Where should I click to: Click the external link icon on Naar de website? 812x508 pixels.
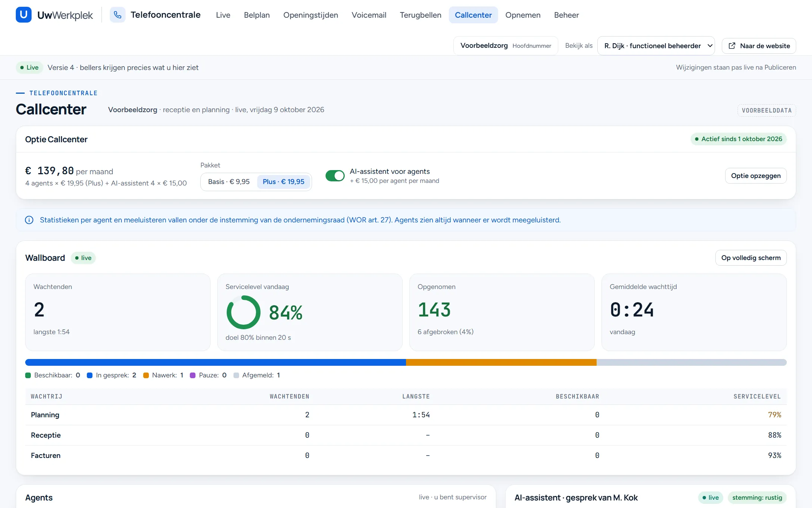click(732, 46)
